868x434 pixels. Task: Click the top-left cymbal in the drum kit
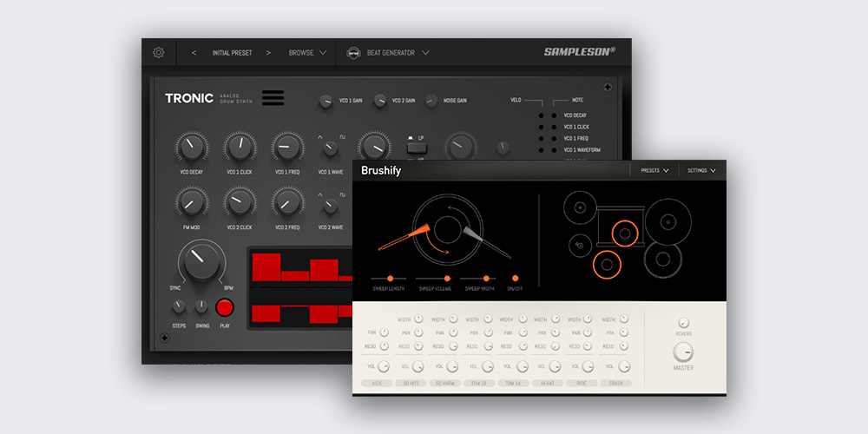click(580, 207)
